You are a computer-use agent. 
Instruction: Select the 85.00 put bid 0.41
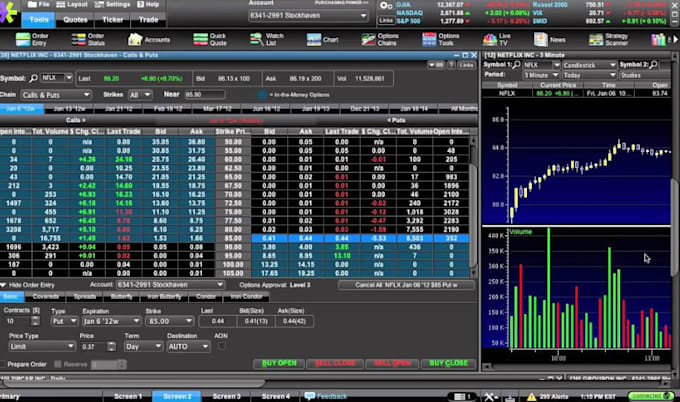pos(269,238)
